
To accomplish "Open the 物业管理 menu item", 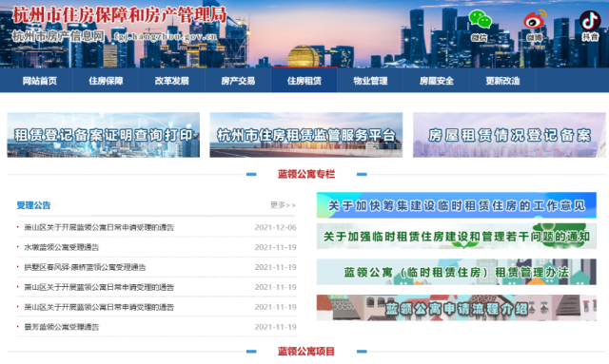I will tap(370, 81).
